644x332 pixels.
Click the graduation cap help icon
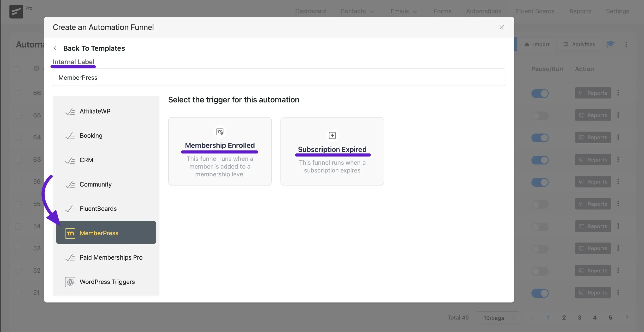tap(610, 44)
